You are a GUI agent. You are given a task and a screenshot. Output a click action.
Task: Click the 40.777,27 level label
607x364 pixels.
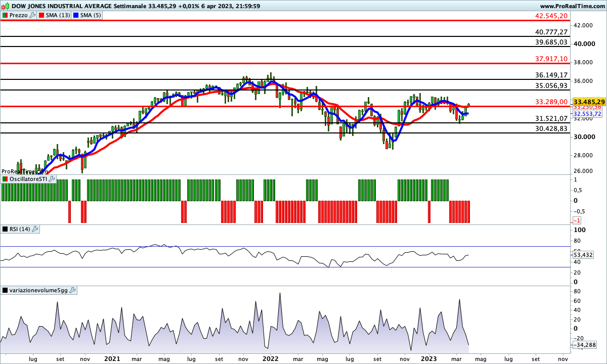[551, 32]
